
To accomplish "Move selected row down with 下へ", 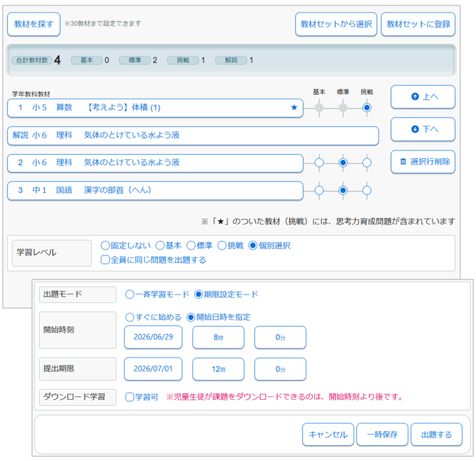I will pos(423,129).
